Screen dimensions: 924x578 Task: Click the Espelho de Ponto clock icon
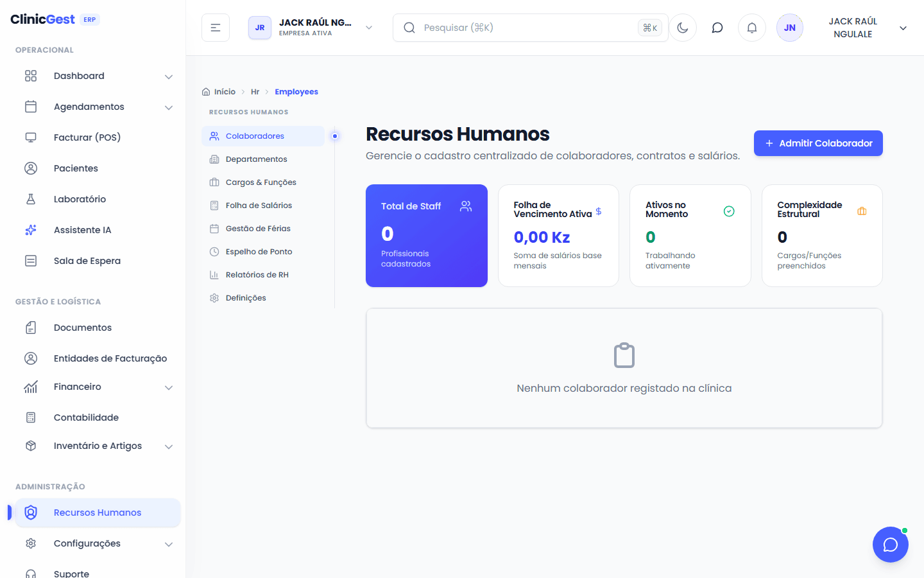tap(214, 252)
